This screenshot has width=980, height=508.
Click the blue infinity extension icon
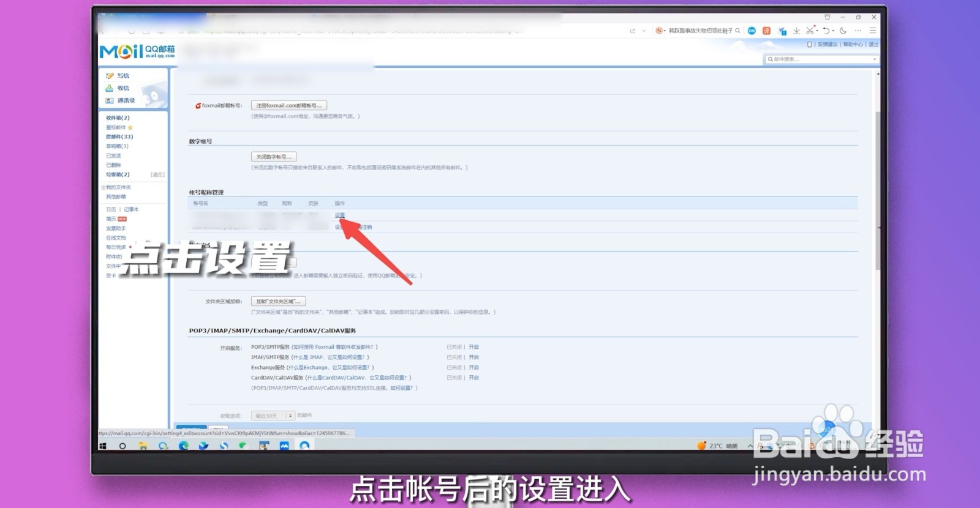(752, 31)
